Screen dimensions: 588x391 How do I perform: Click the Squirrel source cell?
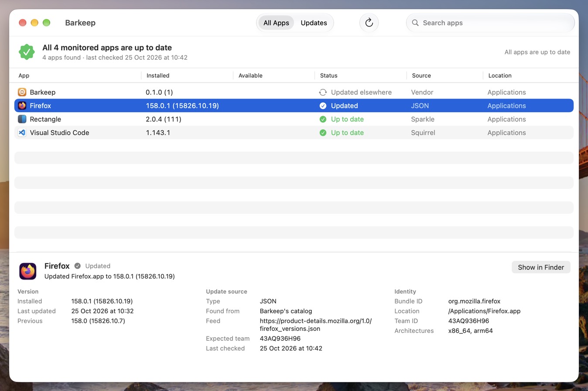(423, 133)
